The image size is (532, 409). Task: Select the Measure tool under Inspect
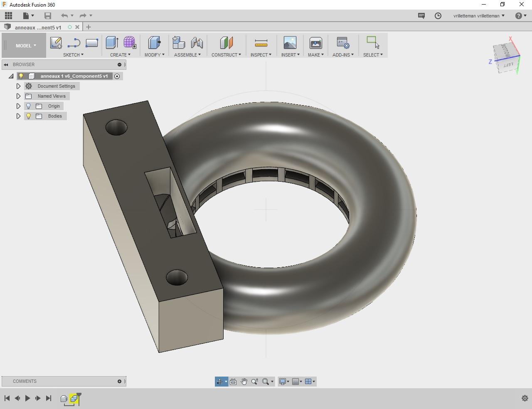(261, 43)
